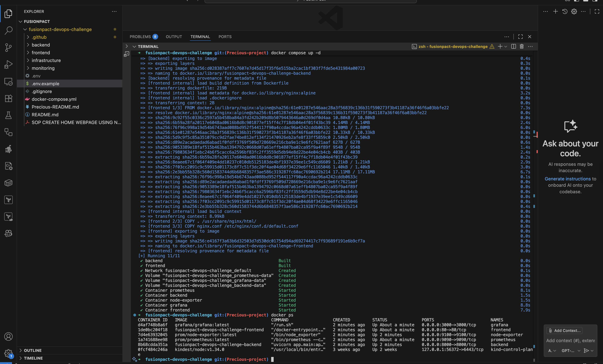
Task: Open Run and Debug view
Action: pyautogui.click(x=9, y=64)
